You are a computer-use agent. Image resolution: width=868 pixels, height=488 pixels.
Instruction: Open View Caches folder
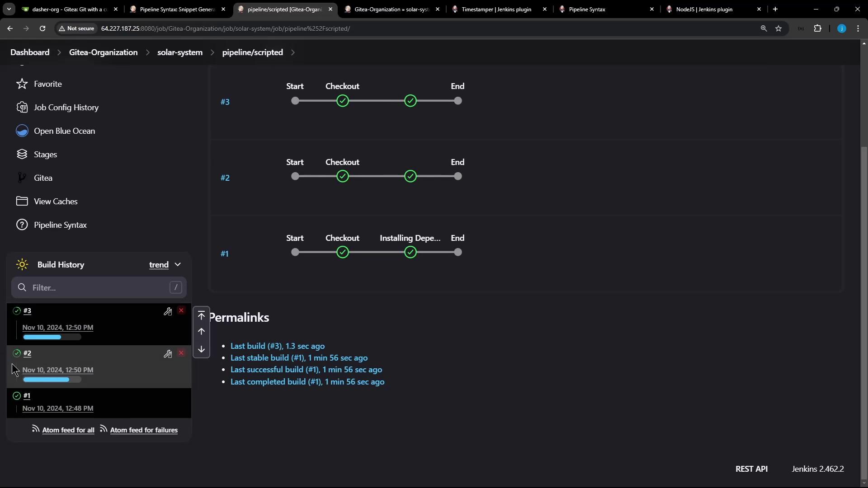coord(56,202)
